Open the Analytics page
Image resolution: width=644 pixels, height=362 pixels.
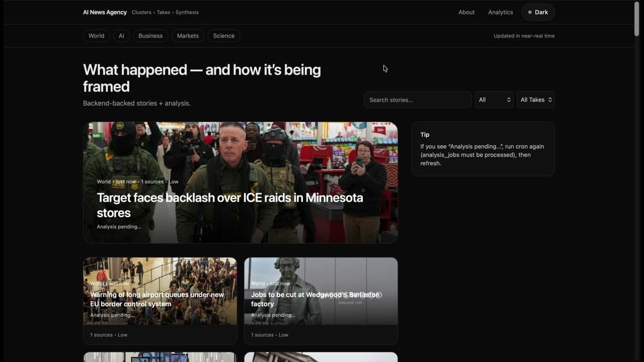tap(500, 12)
